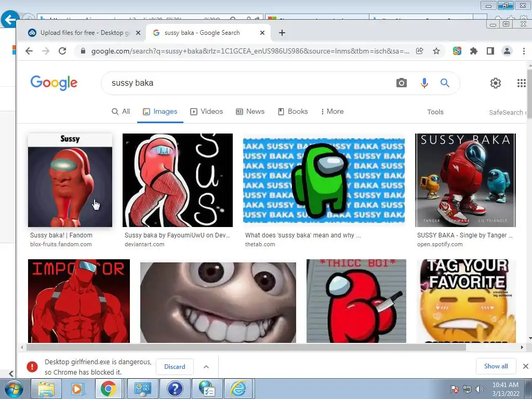This screenshot has height=399, width=532.
Task: Open a new Chrome tab
Action: click(x=282, y=33)
